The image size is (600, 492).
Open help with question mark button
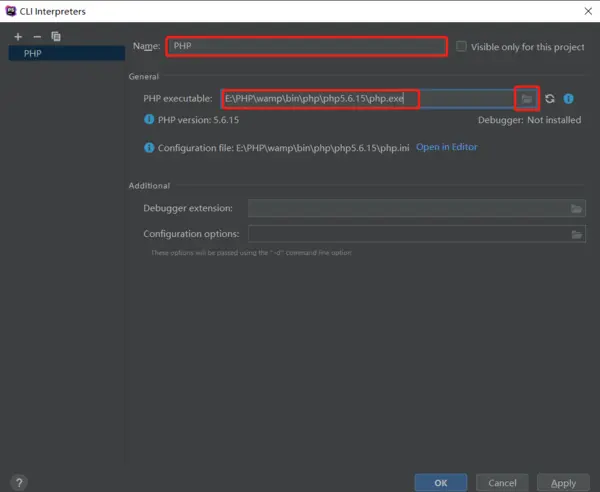pos(19,483)
